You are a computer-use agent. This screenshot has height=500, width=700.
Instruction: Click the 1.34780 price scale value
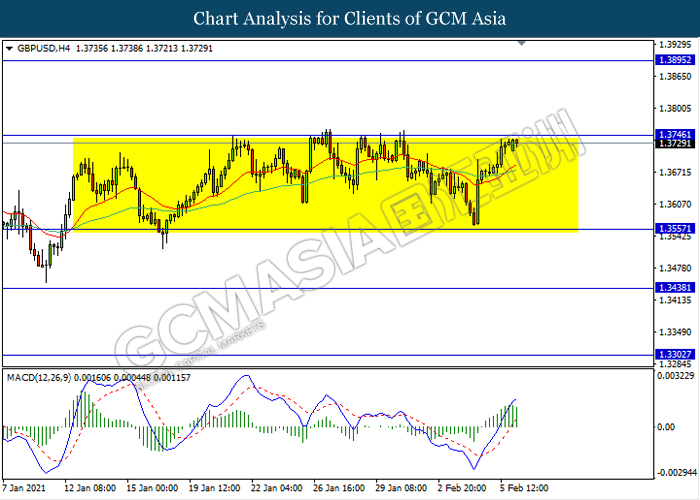[675, 268]
